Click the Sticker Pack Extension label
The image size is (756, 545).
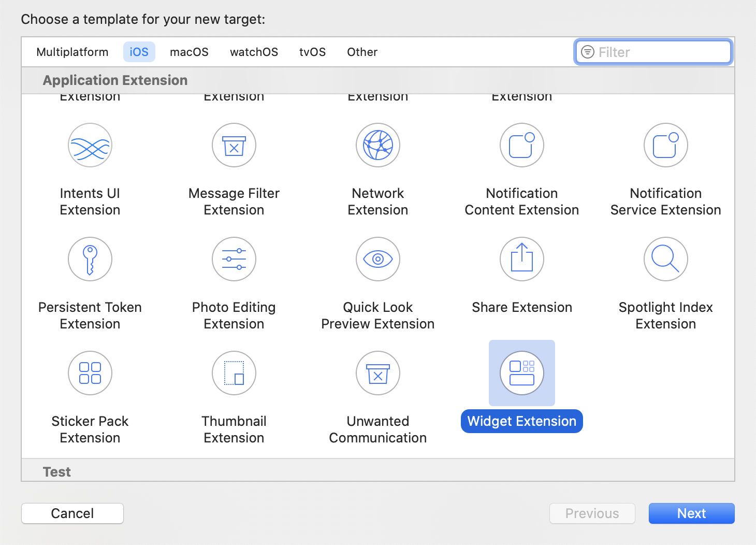pyautogui.click(x=90, y=429)
